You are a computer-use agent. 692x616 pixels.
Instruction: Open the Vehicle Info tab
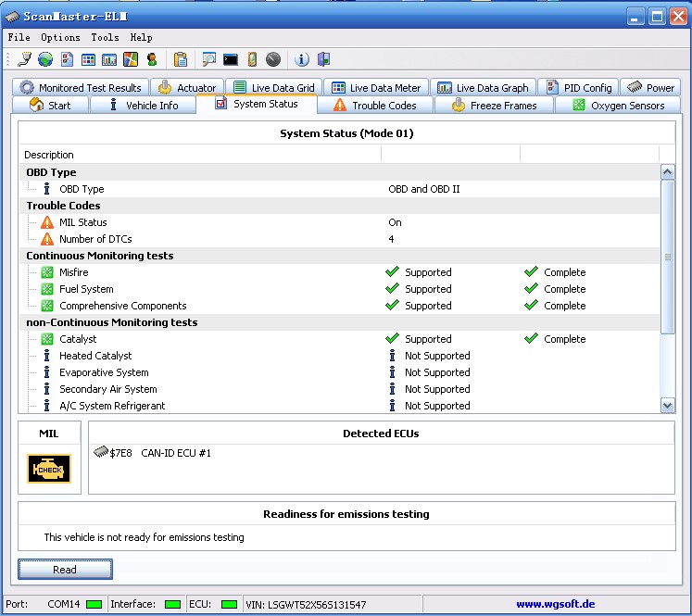tap(143, 106)
